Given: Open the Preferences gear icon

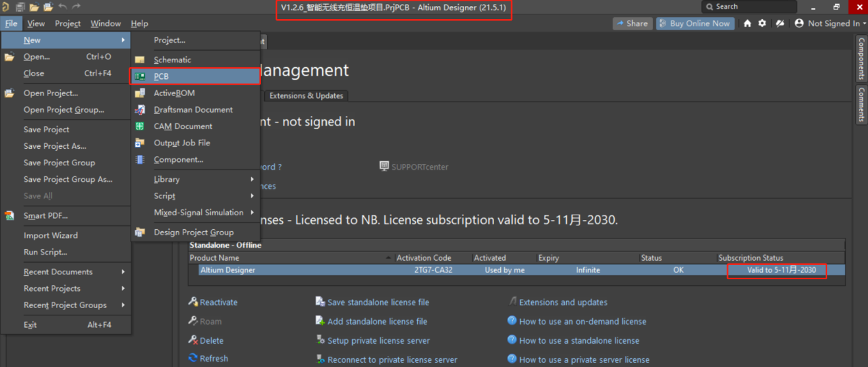Looking at the screenshot, I should tap(762, 23).
